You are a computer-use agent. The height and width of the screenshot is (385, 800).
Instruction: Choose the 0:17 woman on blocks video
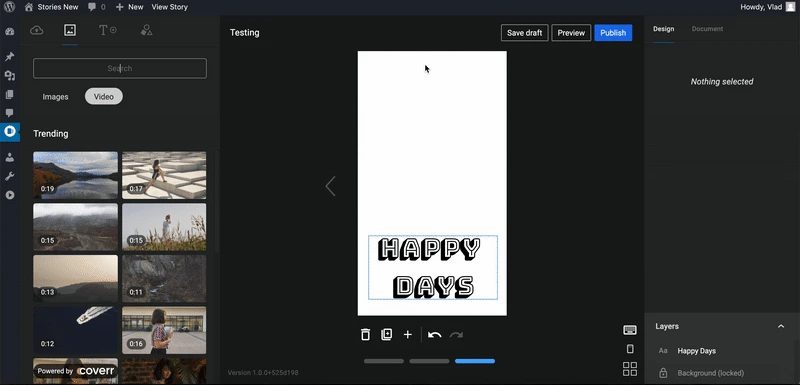point(164,175)
